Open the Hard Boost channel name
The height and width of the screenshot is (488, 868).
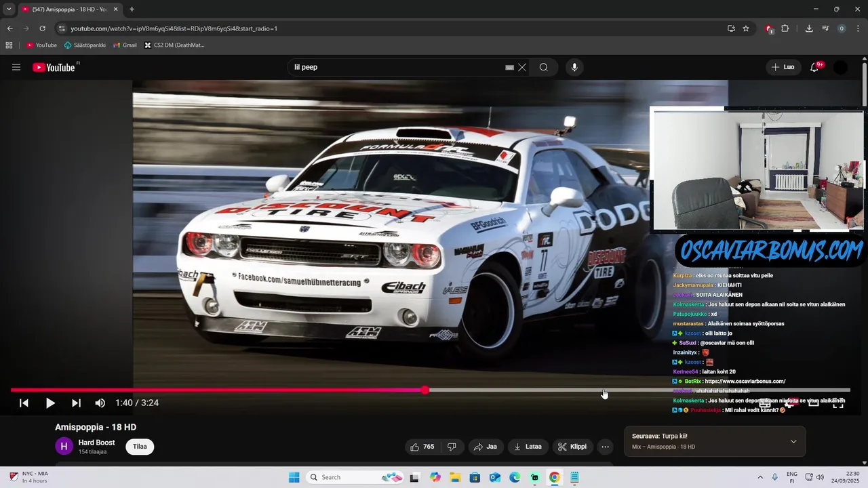(x=96, y=443)
